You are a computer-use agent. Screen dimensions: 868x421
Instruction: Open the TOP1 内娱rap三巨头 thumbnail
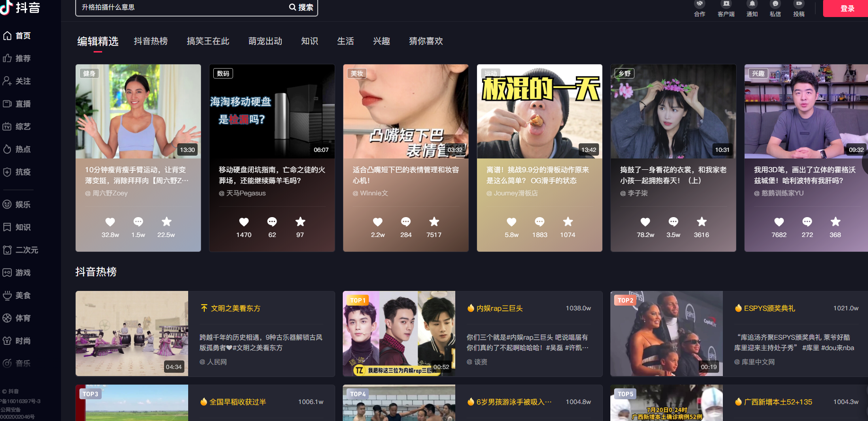pos(399,333)
